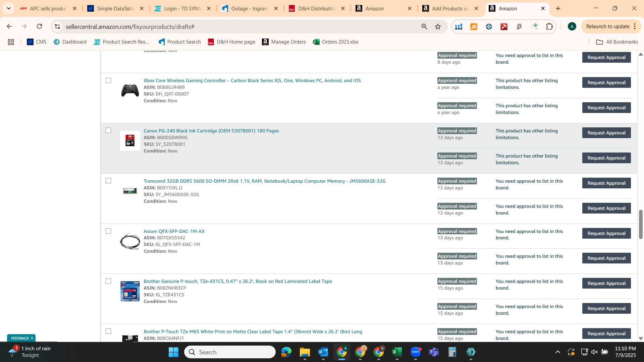This screenshot has width=644, height=362.
Task: Click the red arrow extension icon
Action: click(x=504, y=26)
